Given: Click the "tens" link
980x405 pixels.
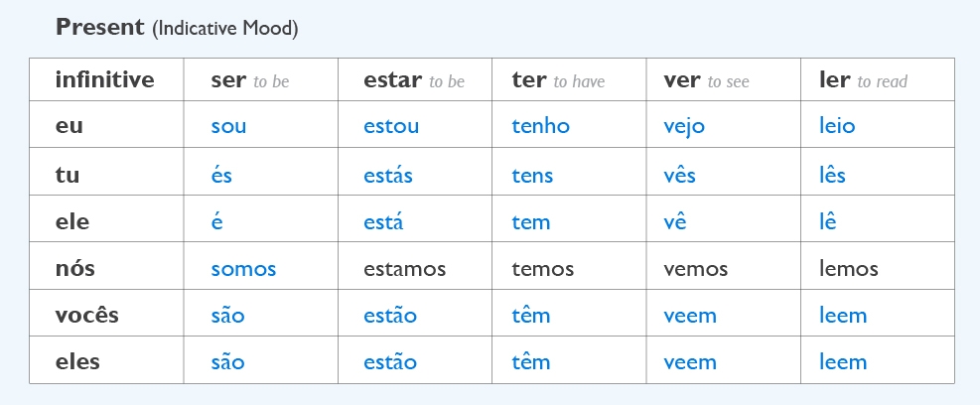Looking at the screenshot, I should click(x=532, y=176).
